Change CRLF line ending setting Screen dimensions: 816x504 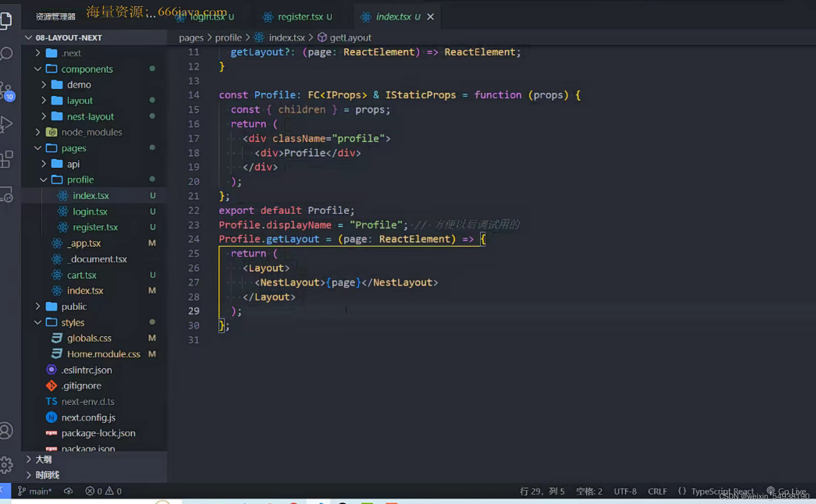pos(657,491)
